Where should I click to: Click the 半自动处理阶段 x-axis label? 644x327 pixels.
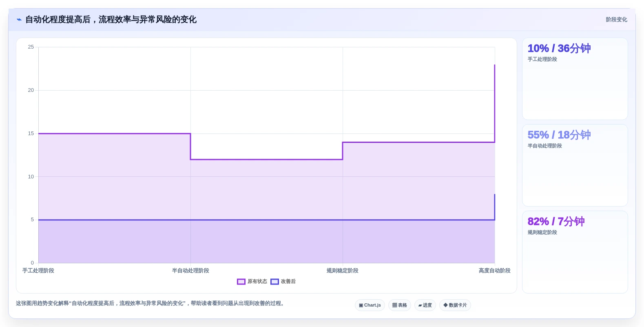click(x=190, y=271)
